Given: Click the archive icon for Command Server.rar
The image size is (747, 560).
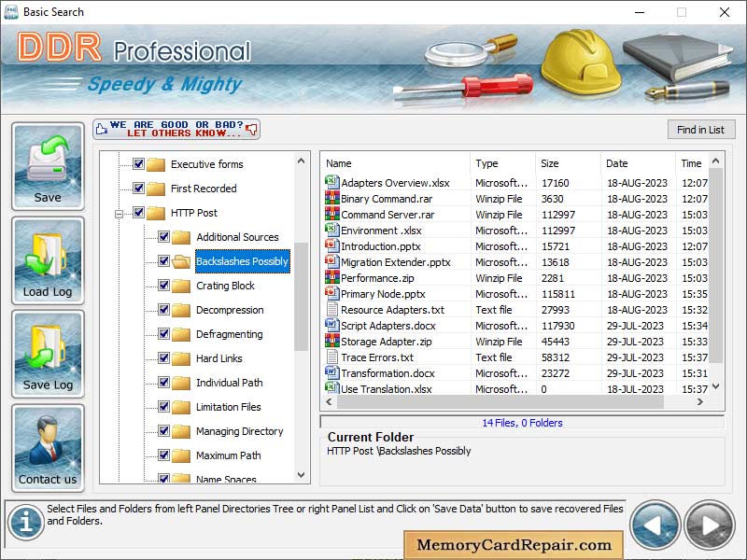Looking at the screenshot, I should click(331, 214).
